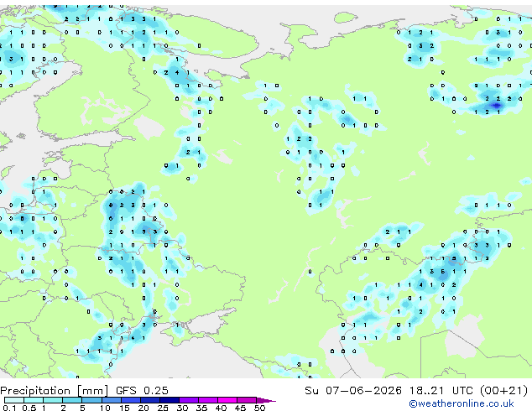Screen dimensions: 532x411
Task: Pick the legend swatch between 10 and 15
Action: point(112,400)
